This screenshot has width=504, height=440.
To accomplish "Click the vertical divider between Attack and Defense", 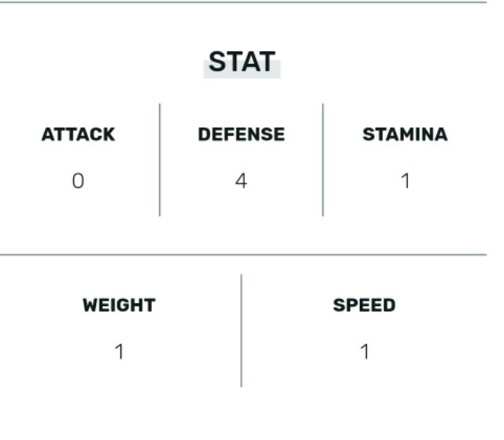I will [x=160, y=159].
